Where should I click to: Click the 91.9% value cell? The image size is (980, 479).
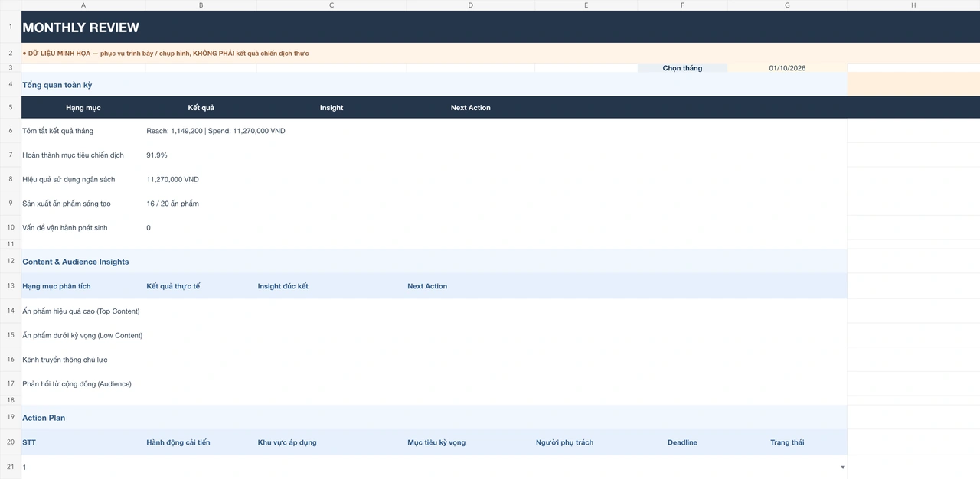(201, 155)
